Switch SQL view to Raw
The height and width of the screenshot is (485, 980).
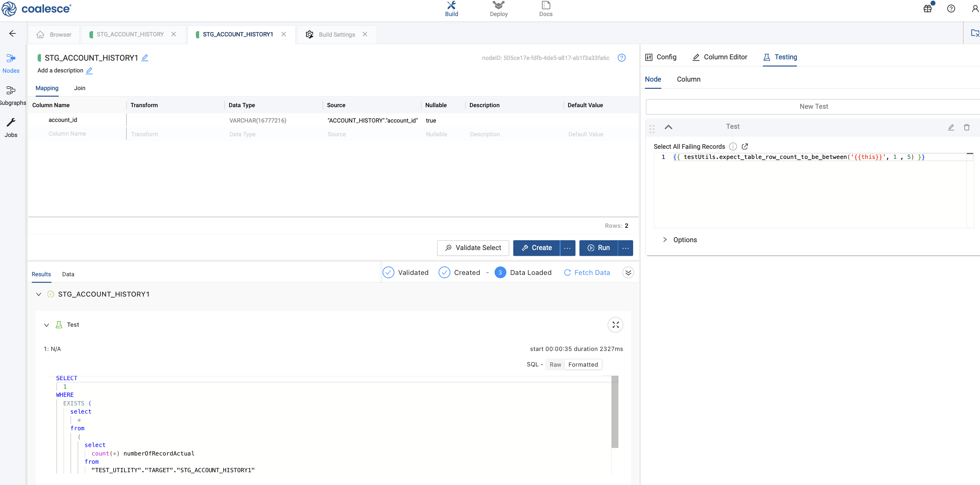click(x=555, y=365)
